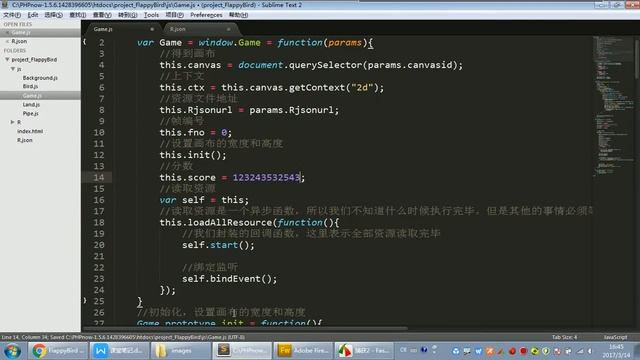
Task: Open index.html from the sidebar
Action: point(30,131)
